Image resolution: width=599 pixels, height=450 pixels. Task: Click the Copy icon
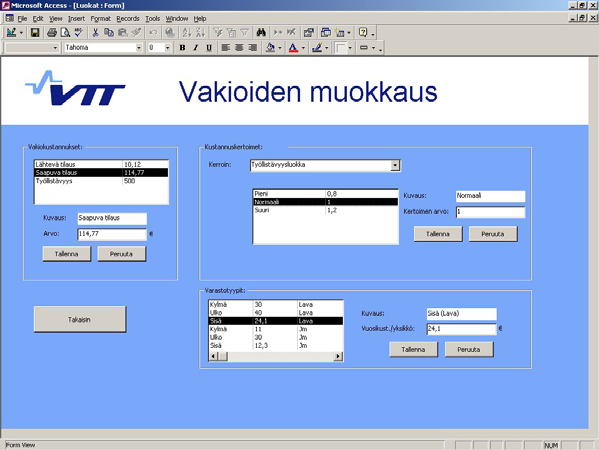click(109, 32)
